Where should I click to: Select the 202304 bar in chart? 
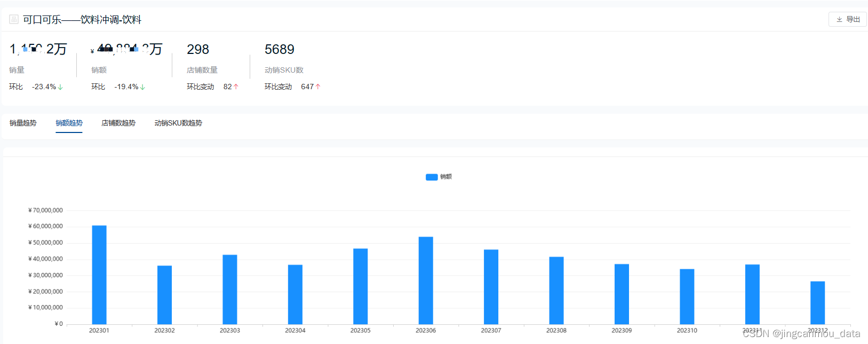[295, 294]
